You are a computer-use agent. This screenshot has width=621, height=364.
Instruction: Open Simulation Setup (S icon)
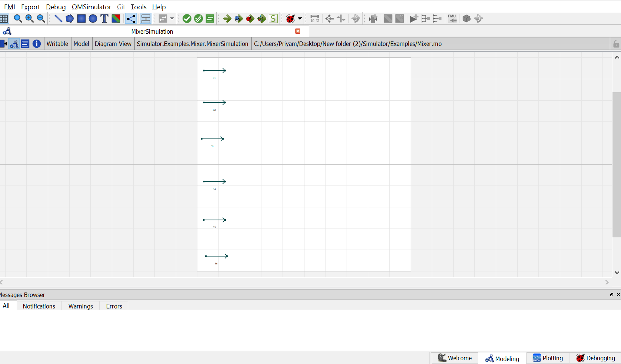click(x=273, y=19)
